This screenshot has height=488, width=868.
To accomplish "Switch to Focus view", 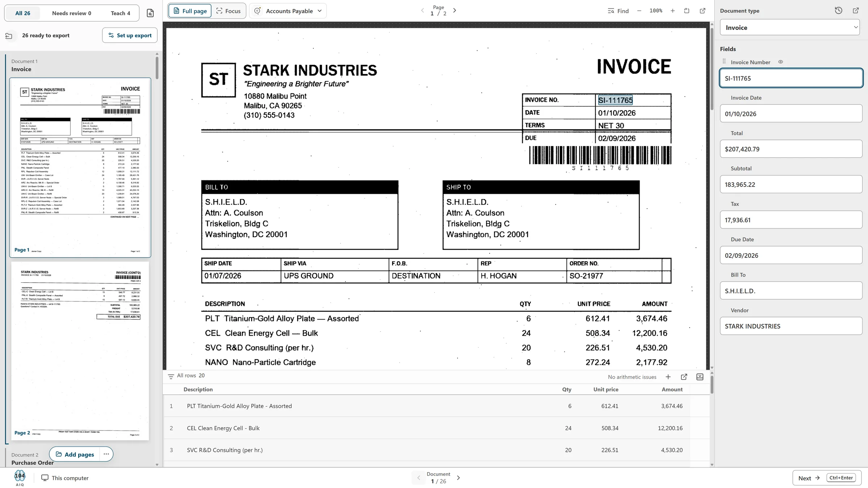I will pyautogui.click(x=229, y=11).
